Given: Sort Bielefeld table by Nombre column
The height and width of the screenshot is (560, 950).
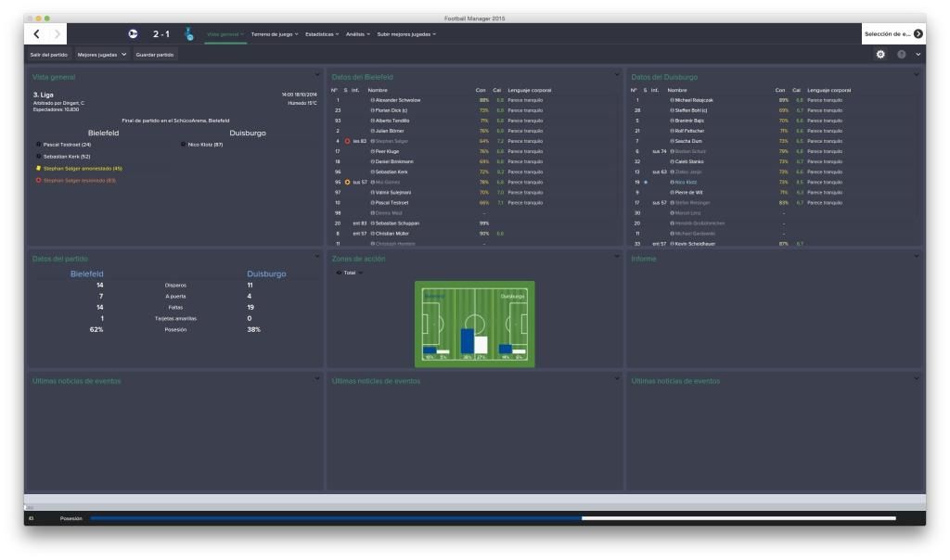Looking at the screenshot, I should [x=378, y=90].
